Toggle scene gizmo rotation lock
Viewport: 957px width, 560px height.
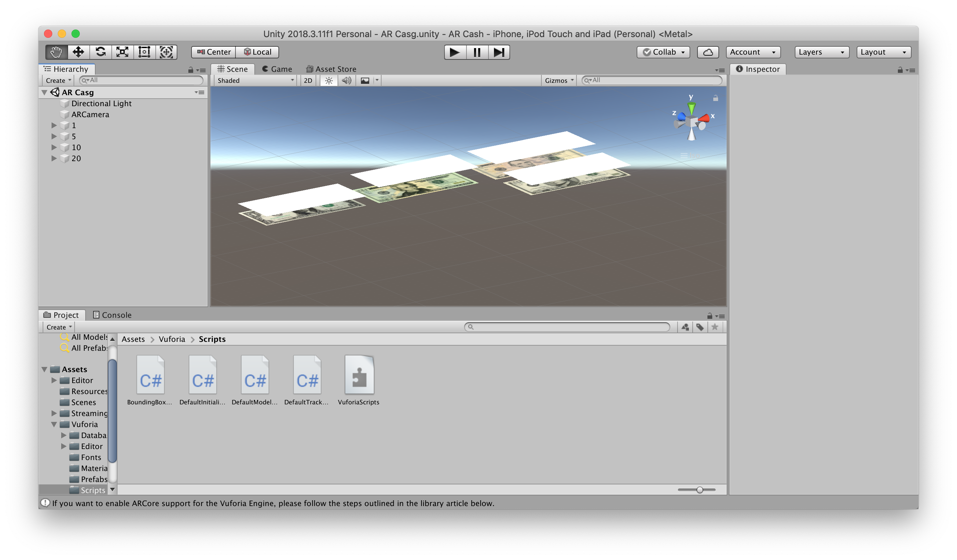(715, 98)
